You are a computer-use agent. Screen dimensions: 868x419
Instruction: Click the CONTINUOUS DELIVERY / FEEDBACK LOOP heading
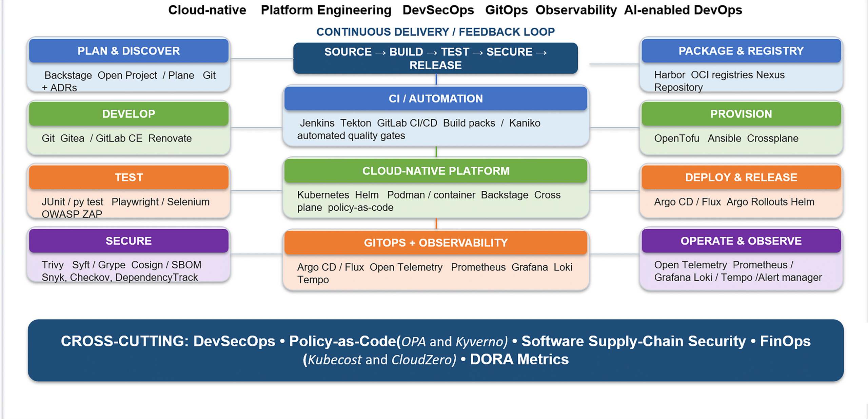[435, 32]
